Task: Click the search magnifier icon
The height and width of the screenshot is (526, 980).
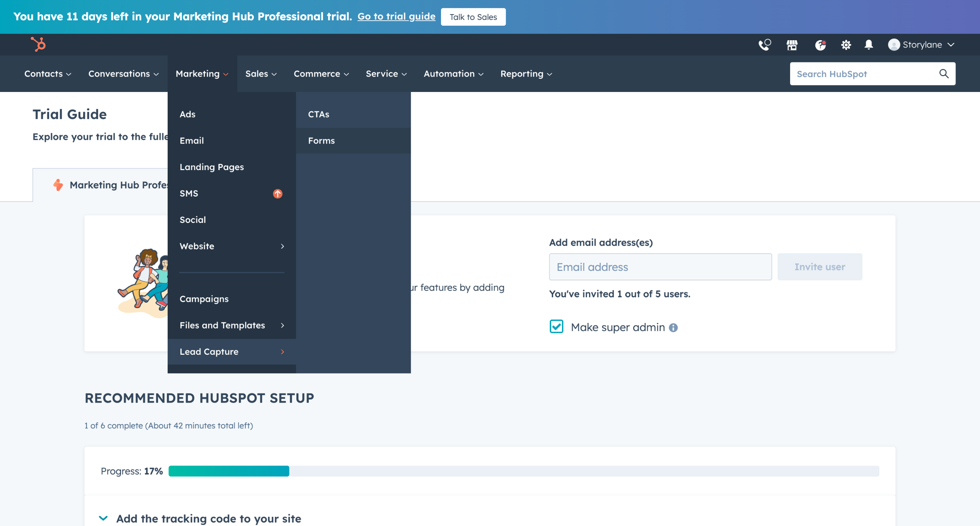Action: click(x=944, y=74)
